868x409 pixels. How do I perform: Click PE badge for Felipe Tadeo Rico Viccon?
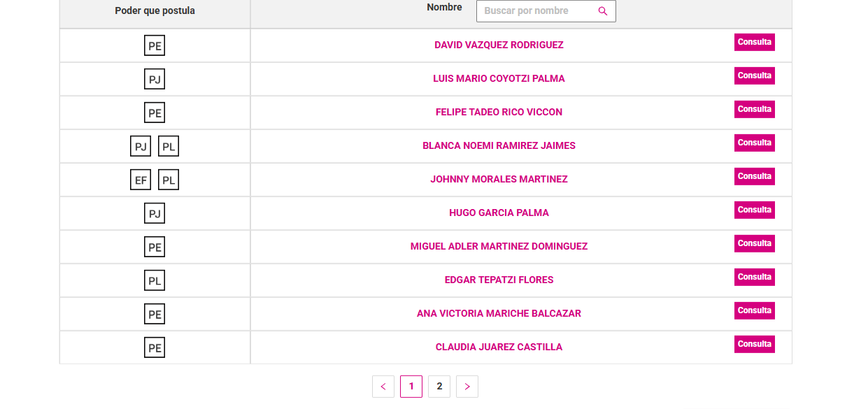155,113
